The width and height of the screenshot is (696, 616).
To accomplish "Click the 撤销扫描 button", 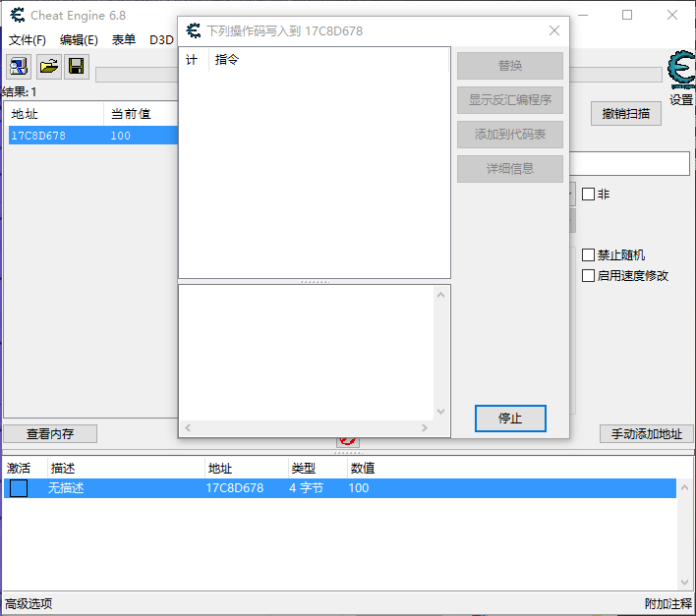I will pos(626,114).
